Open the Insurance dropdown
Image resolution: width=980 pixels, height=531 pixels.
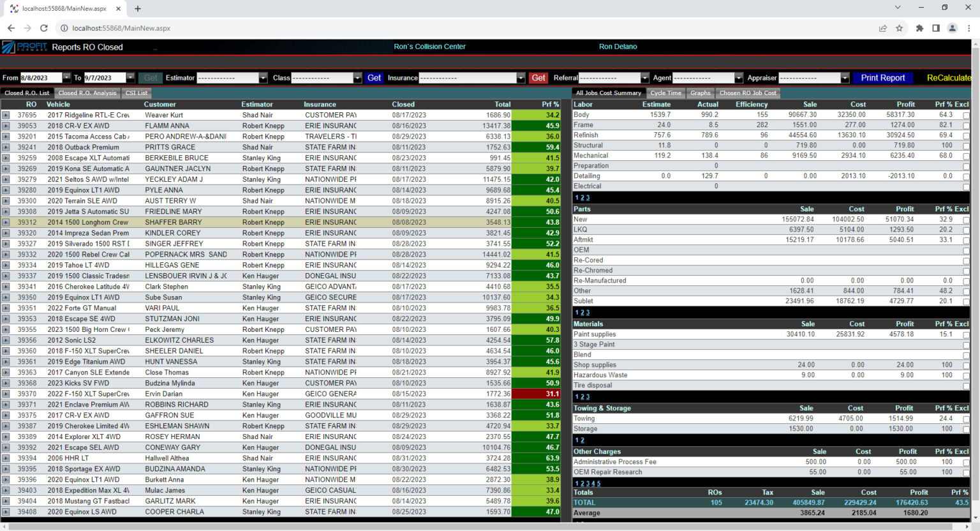click(520, 78)
